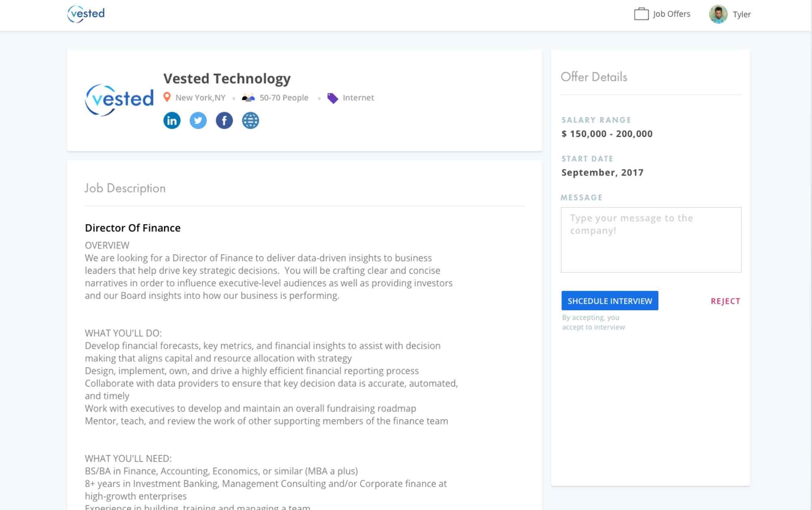Click the WHAT YOU'LL NEED: label
Screen dimensions: 812x510
coord(128,458)
